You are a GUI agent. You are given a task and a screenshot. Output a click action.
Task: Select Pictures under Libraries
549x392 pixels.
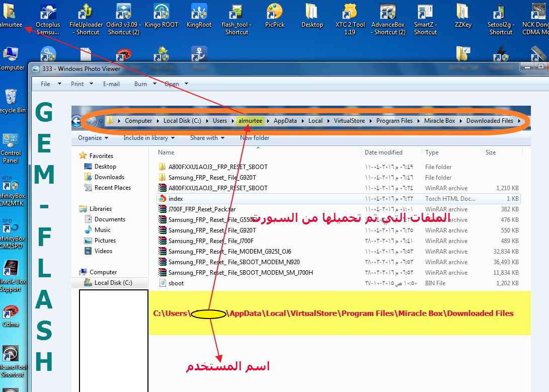click(x=100, y=241)
